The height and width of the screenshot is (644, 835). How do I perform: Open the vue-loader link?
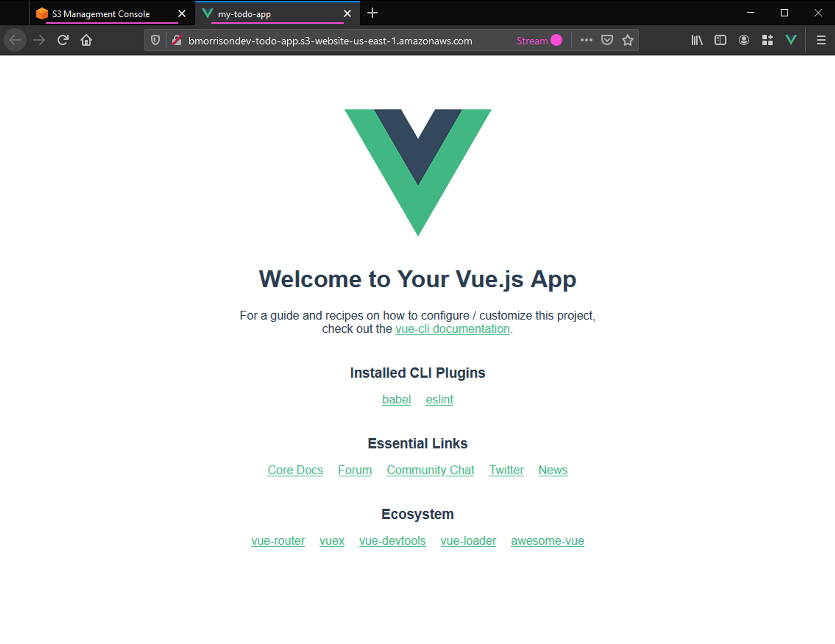(468, 541)
